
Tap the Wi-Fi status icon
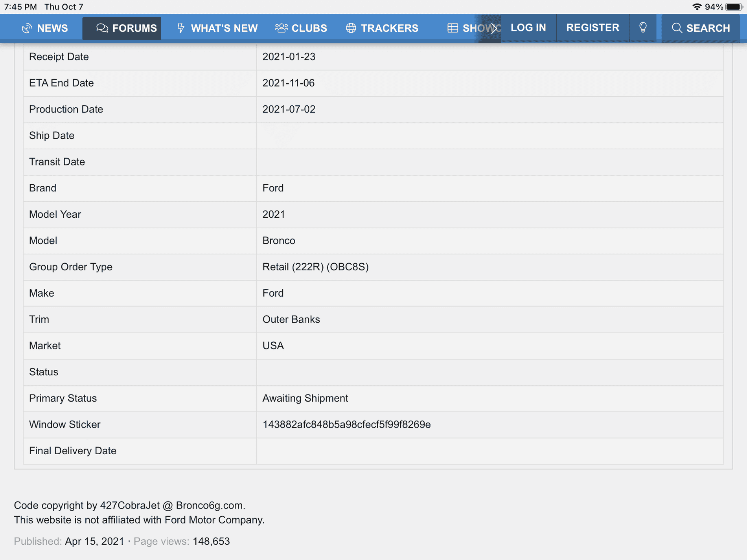pos(697,7)
